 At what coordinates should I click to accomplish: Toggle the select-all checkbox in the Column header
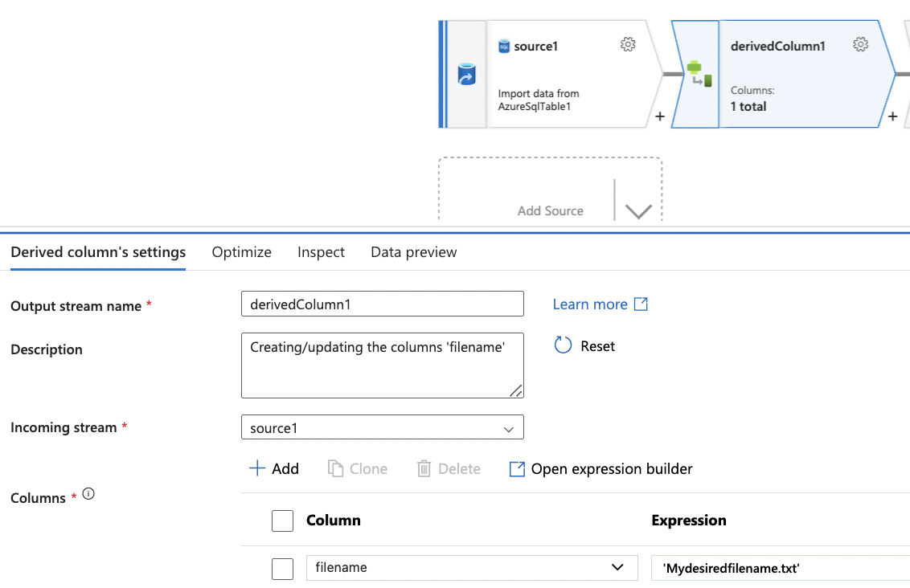(x=282, y=521)
